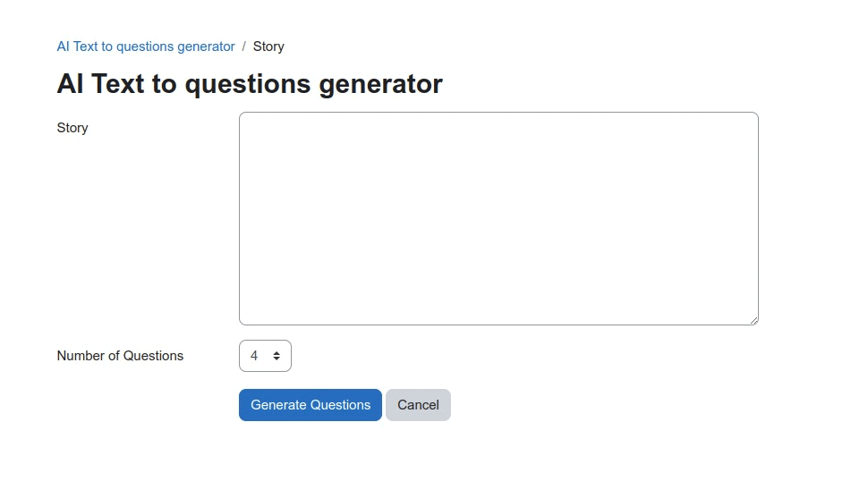This screenshot has height=481, width=868.
Task: Focus the large Story input box
Action: point(498,218)
